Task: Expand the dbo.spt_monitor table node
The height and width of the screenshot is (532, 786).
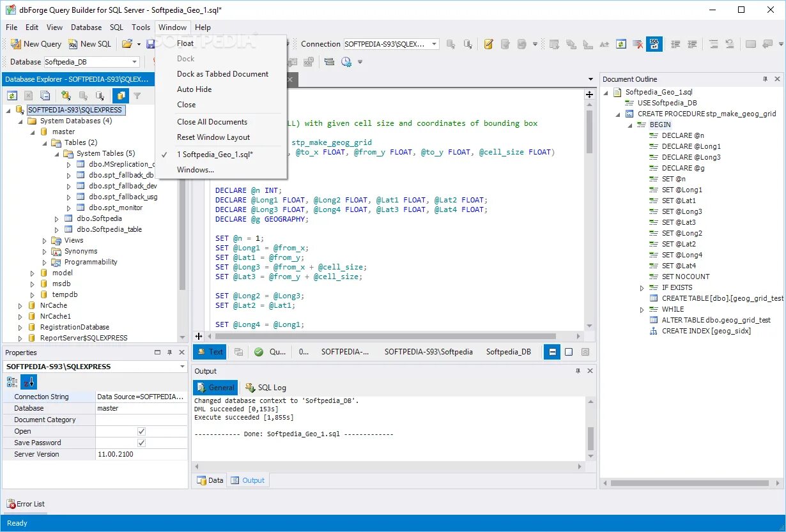Action: tap(69, 208)
